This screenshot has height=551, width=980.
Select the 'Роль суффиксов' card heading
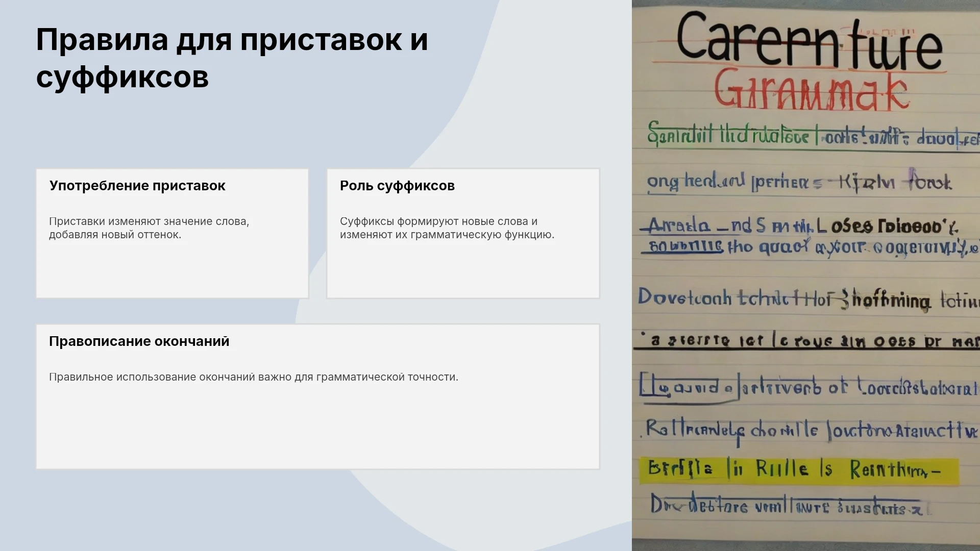click(397, 186)
